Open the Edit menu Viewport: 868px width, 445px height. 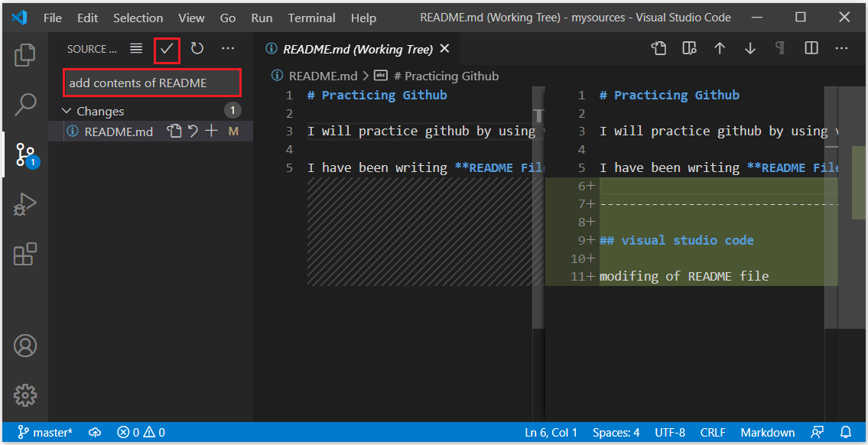(87, 18)
